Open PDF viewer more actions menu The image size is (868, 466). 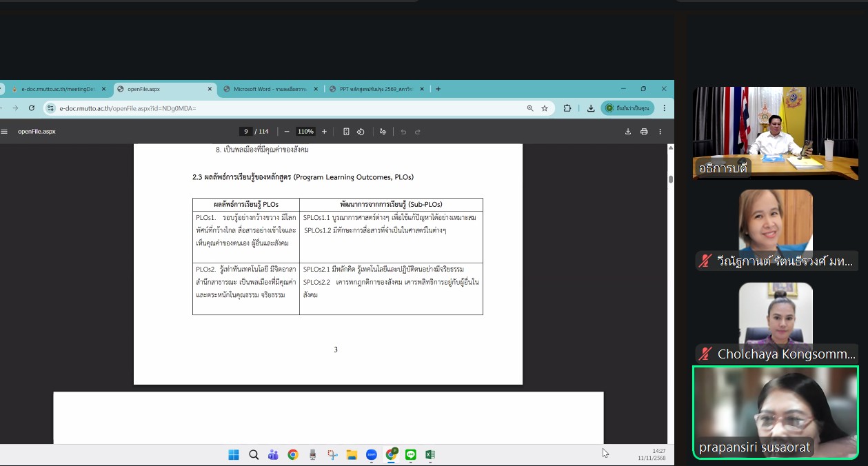click(x=660, y=132)
